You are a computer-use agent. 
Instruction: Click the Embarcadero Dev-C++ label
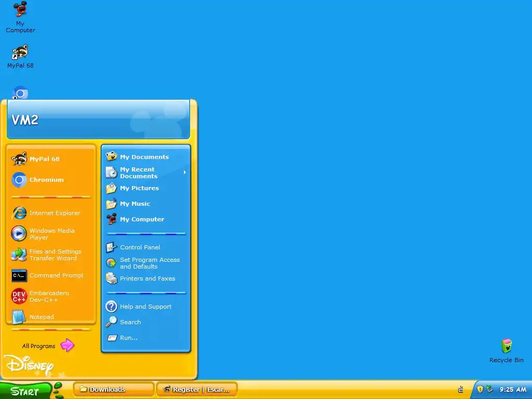coord(49,296)
